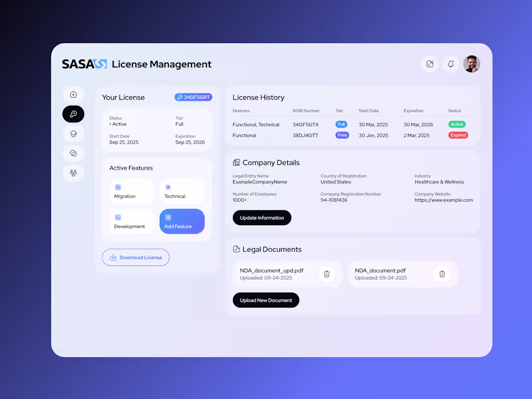The image size is (532, 399).
Task: Click the 30 Mar, 2026 expiration date
Action: pos(418,124)
